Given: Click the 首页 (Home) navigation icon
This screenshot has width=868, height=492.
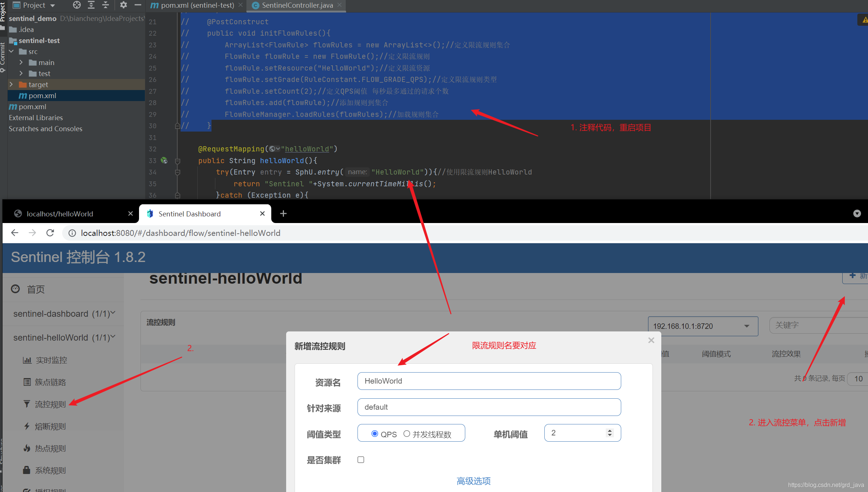Looking at the screenshot, I should (x=15, y=289).
